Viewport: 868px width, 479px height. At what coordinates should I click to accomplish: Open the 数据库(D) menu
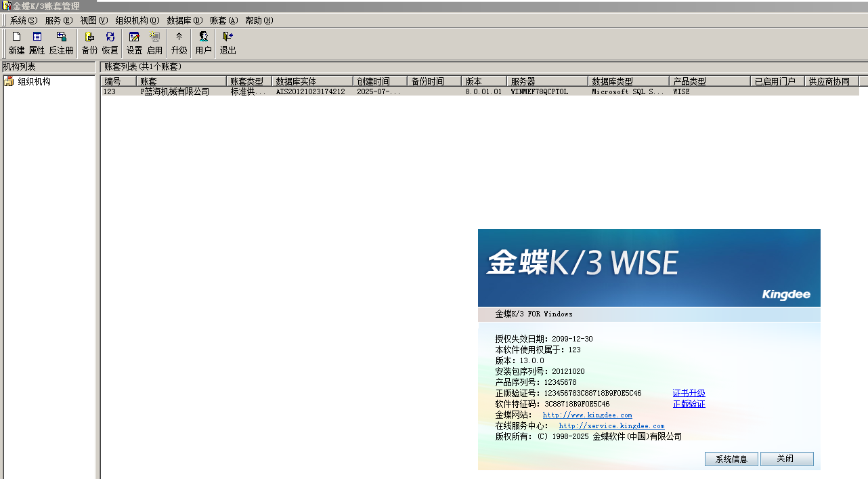coord(184,20)
